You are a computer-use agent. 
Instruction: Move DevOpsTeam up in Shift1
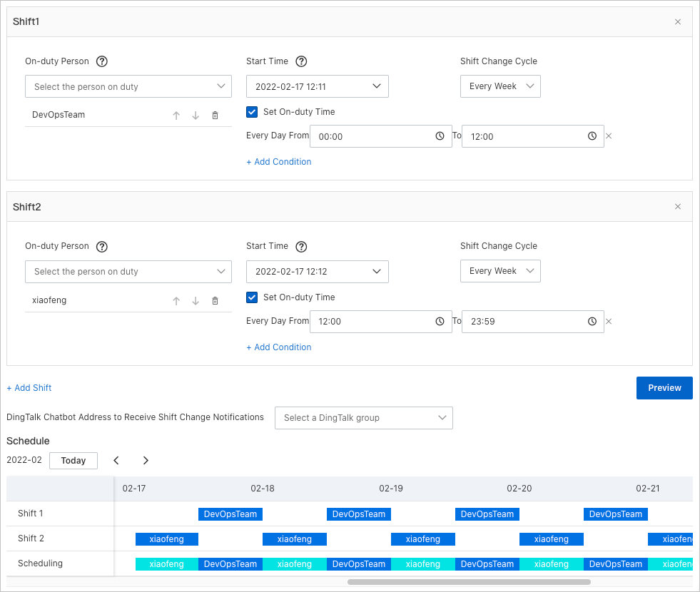tap(176, 116)
